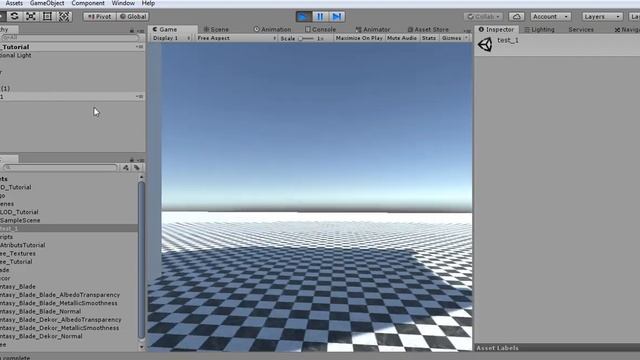Switch to the Console tab
This screenshot has height=360, width=640.
point(320,29)
